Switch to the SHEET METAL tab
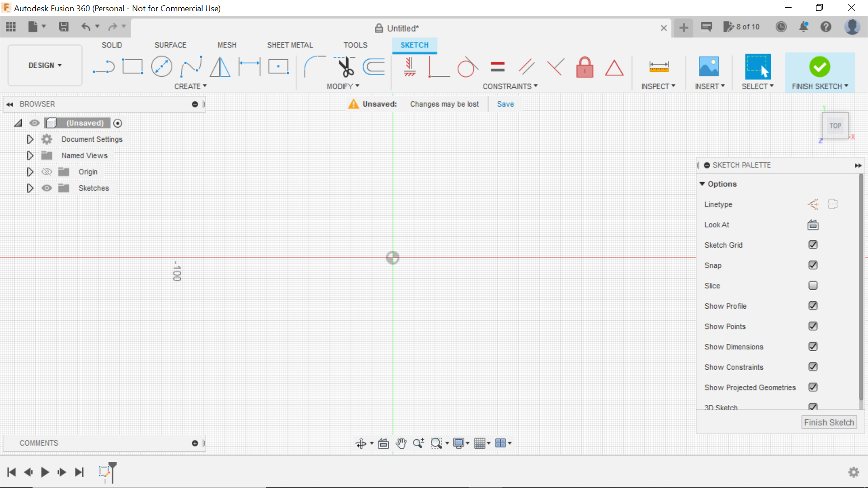Image resolution: width=868 pixels, height=488 pixels. [x=290, y=45]
